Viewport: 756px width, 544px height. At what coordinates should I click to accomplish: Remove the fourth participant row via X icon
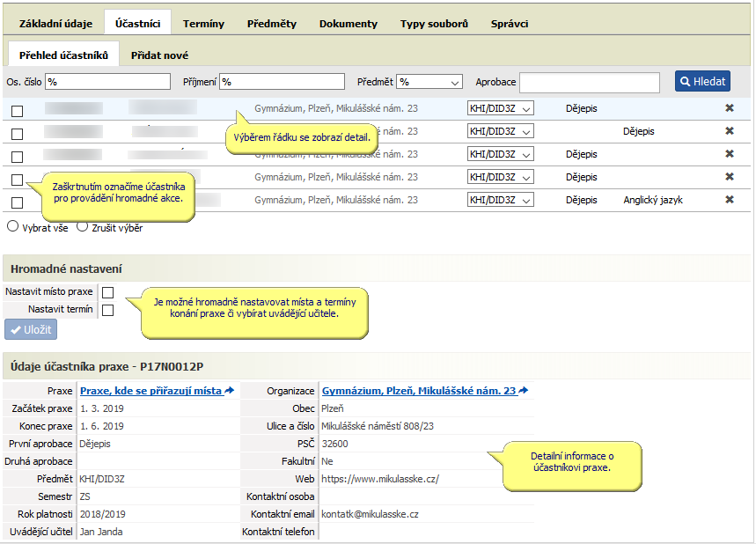730,177
